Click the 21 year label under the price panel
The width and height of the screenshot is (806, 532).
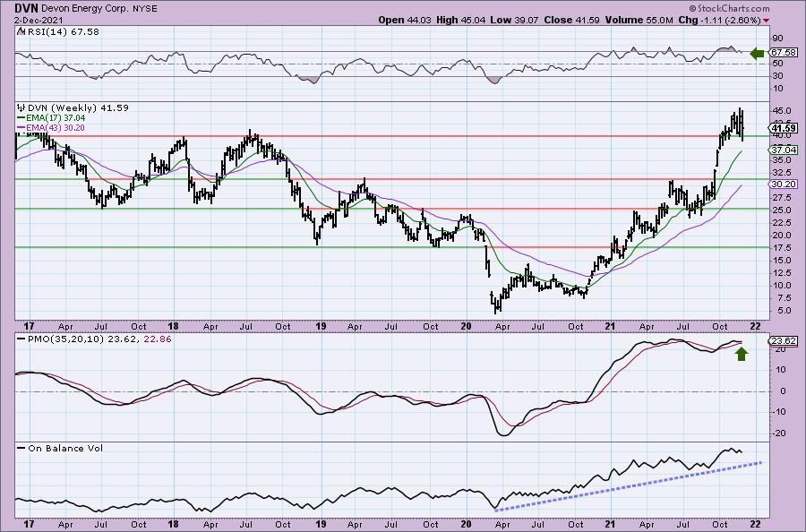[610, 326]
